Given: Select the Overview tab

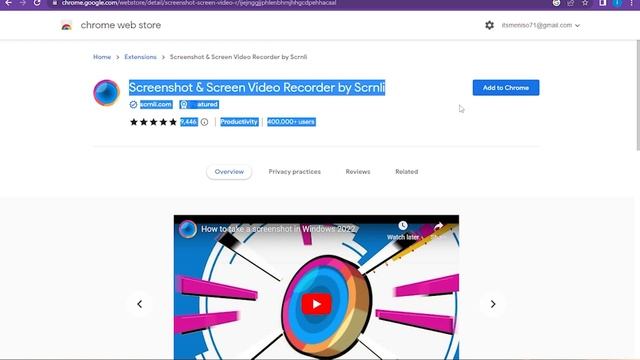Looking at the screenshot, I should [x=229, y=172].
